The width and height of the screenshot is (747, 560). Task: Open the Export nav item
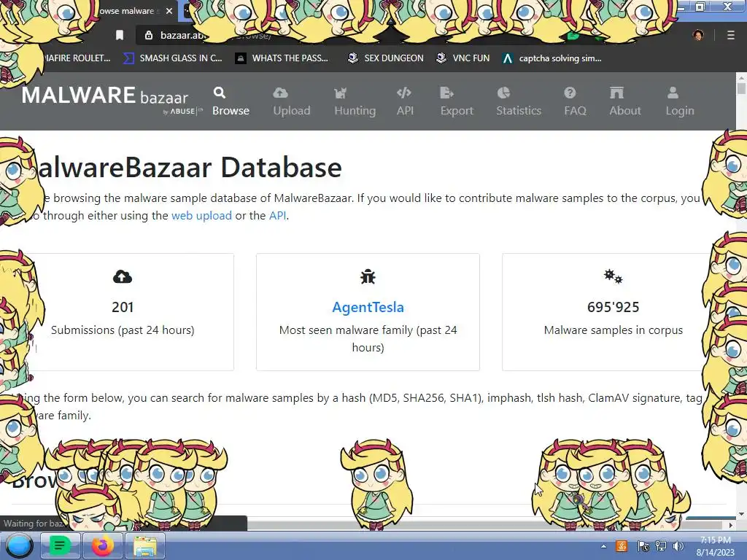(457, 101)
